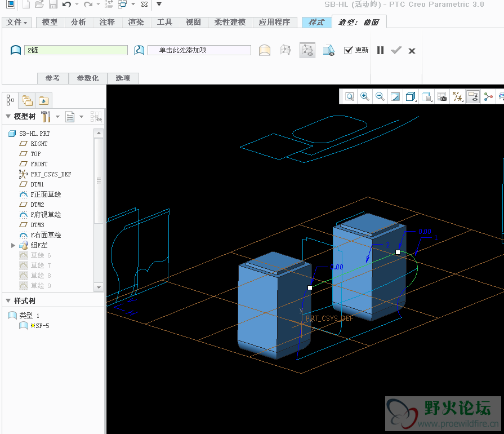Click the Close Window icon in quick access toolbar

tap(144, 4)
